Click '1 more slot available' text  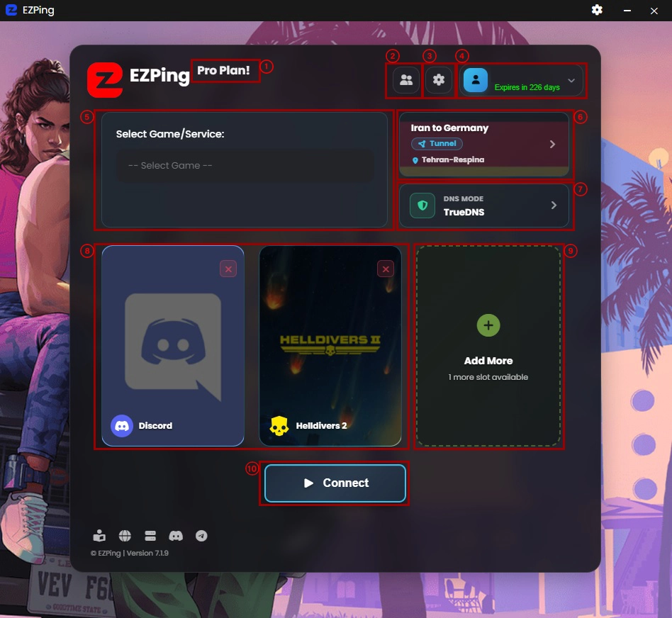[488, 377]
